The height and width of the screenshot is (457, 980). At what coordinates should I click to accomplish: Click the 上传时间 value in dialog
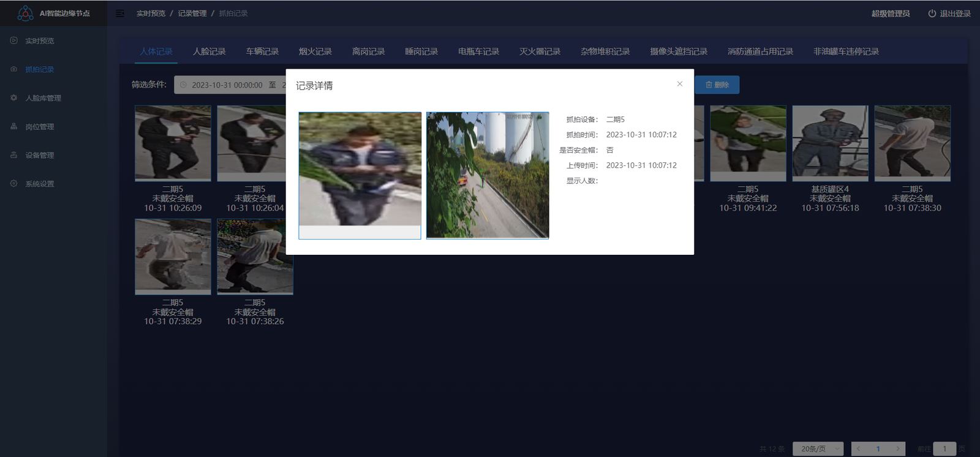pyautogui.click(x=641, y=165)
